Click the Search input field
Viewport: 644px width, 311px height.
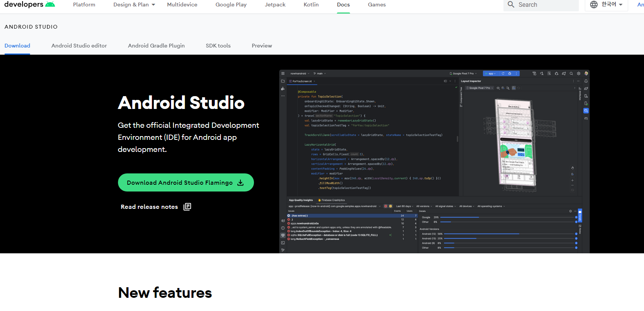[541, 5]
